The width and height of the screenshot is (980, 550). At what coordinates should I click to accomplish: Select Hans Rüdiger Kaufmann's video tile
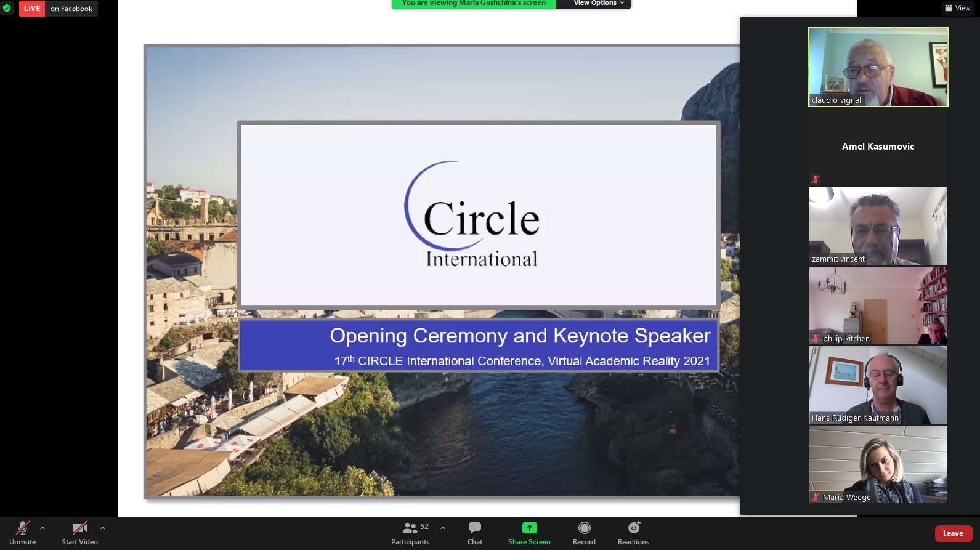click(x=878, y=385)
